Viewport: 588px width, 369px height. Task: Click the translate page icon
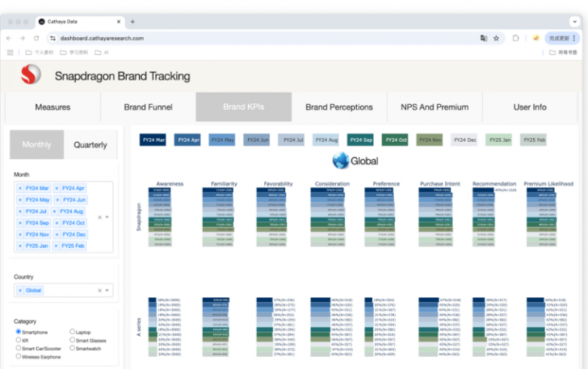[x=483, y=38]
